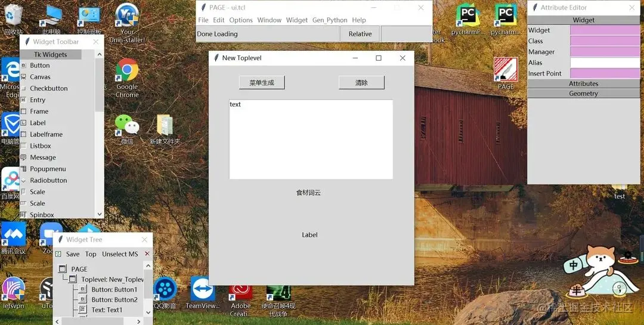Open the Recycle Bin (回收站) icon
Image resolution: width=644 pixels, height=325 pixels.
click(14, 19)
